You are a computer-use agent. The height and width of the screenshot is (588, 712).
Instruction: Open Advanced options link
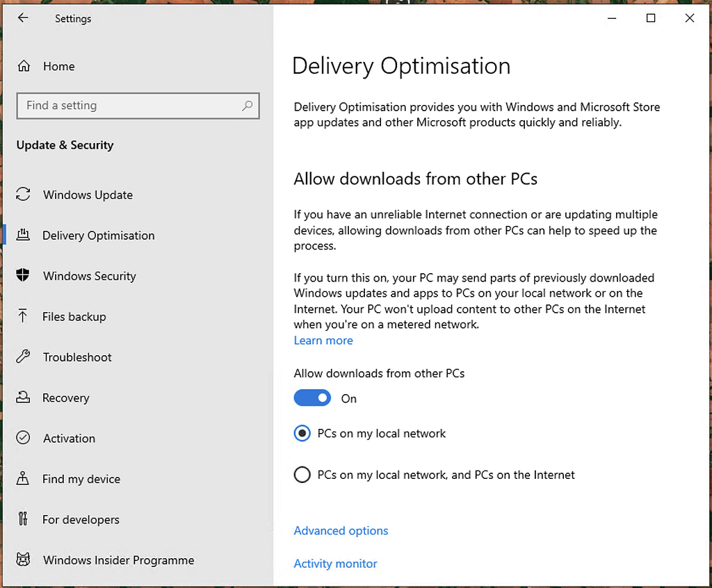tap(341, 531)
